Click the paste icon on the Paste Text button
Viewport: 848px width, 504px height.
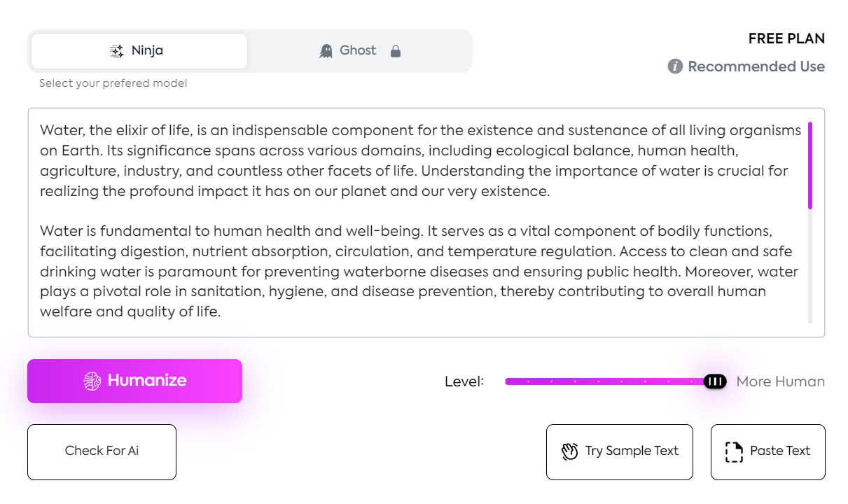click(x=734, y=451)
